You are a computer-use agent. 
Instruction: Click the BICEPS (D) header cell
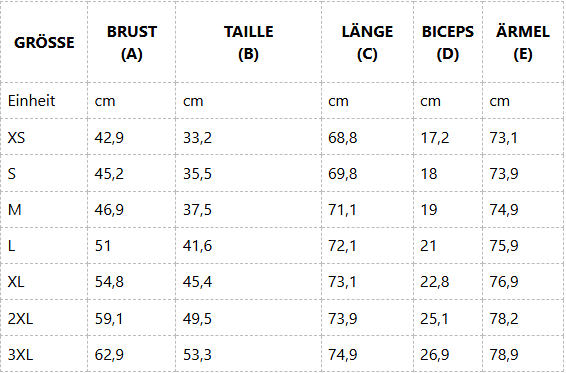coord(448,43)
